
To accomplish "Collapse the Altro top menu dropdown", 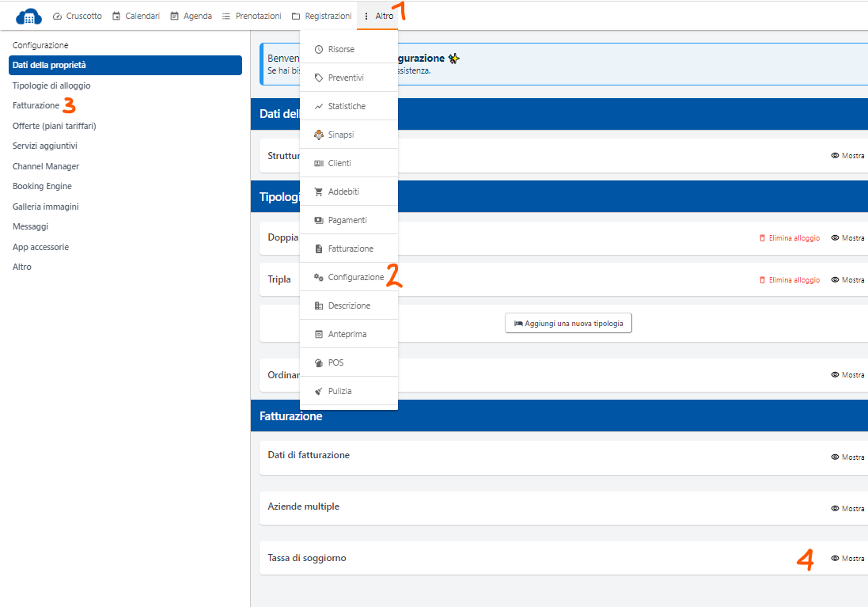I will tap(377, 16).
